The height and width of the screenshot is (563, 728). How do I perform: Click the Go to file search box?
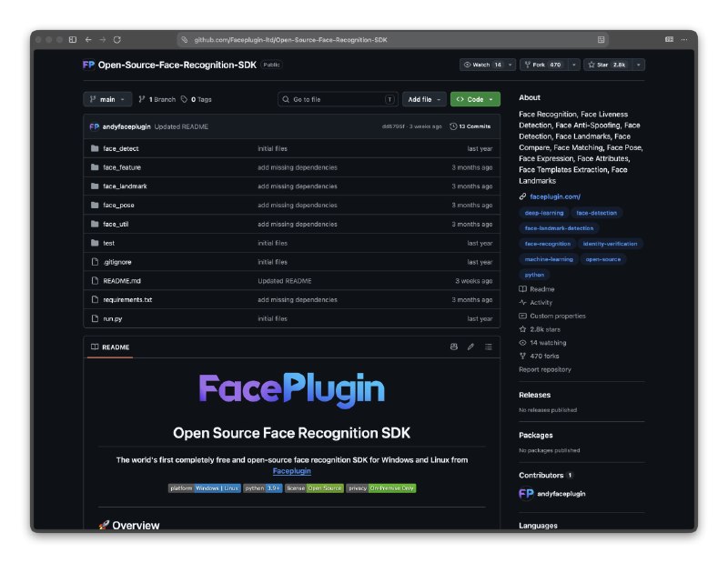pos(338,99)
